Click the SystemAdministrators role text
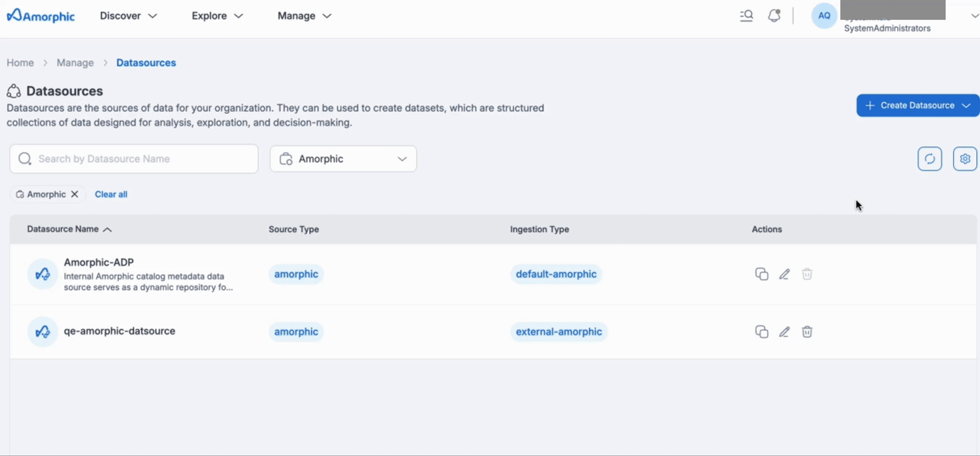This screenshot has width=980, height=456. point(887,28)
